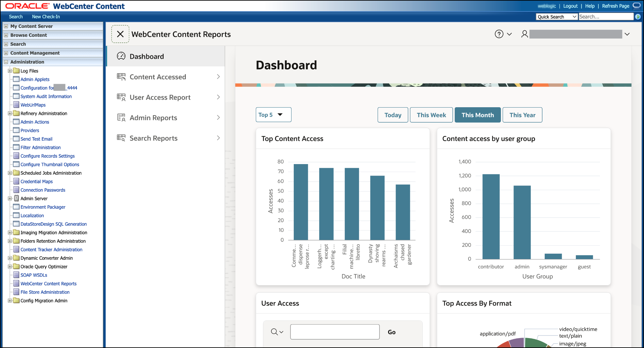Image resolution: width=644 pixels, height=348 pixels.
Task: Click the Help link in header
Action: tap(590, 6)
